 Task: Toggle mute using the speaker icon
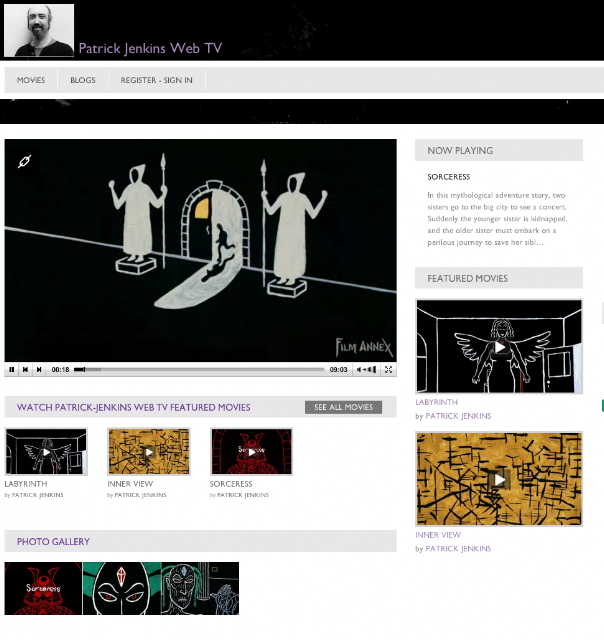click(x=359, y=369)
